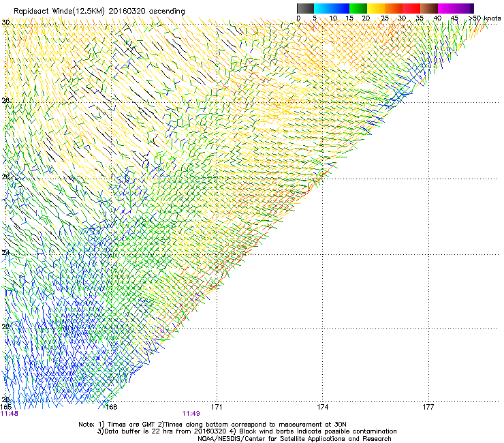Click the purple time stamp '11:49'
504x443 pixels.
tap(191, 414)
